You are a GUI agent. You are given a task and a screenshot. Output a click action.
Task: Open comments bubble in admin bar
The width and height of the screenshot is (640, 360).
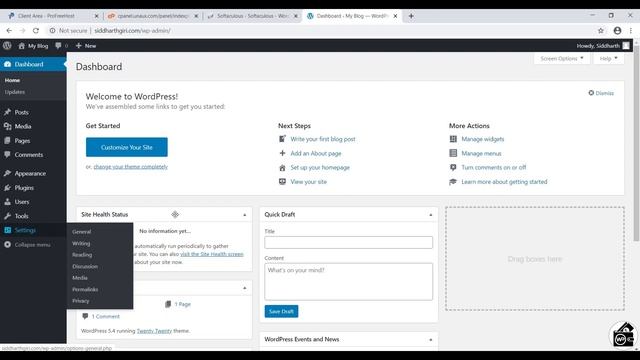pyautogui.click(x=61, y=46)
